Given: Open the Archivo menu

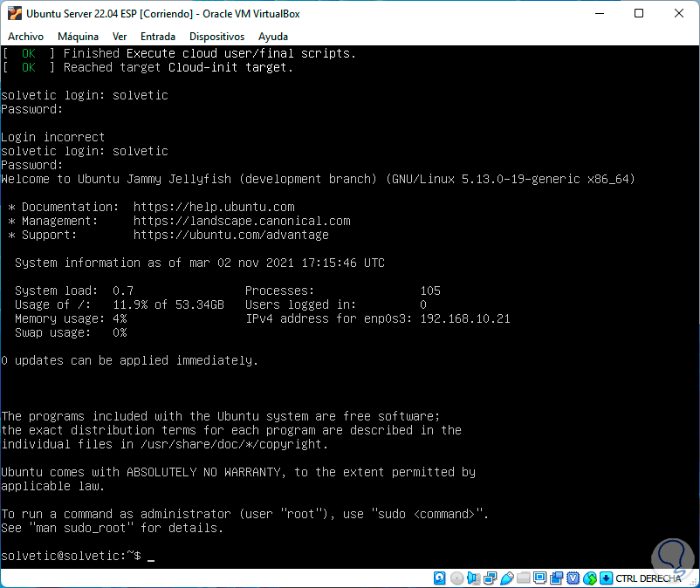Looking at the screenshot, I should [x=26, y=37].
